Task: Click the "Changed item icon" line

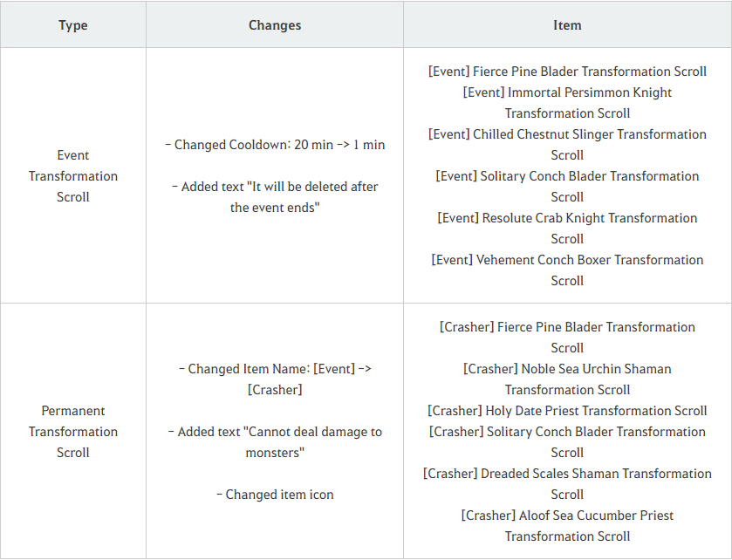Action: [x=275, y=495]
